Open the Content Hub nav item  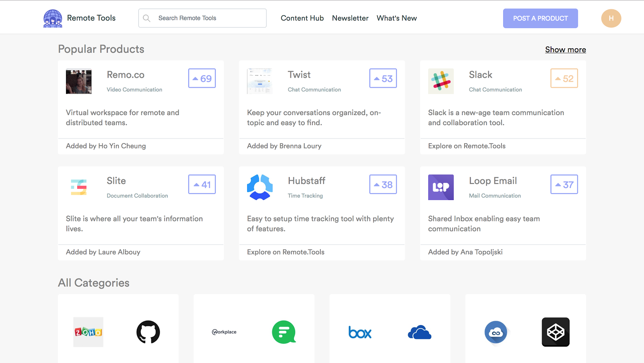click(x=302, y=18)
